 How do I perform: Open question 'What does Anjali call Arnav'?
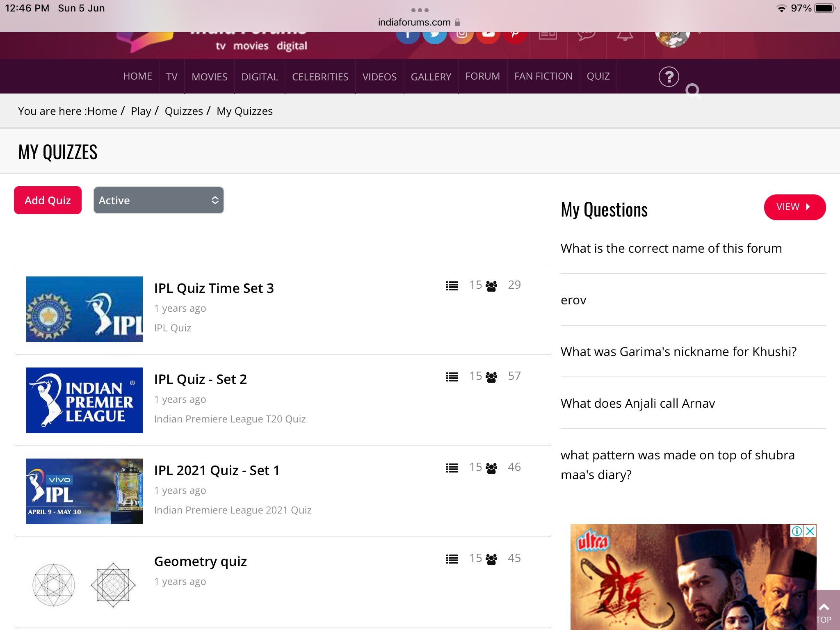638,403
